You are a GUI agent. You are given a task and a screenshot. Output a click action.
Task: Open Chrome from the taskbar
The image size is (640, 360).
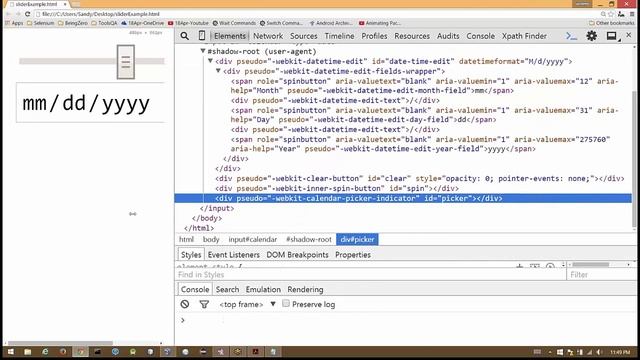[x=80, y=352]
